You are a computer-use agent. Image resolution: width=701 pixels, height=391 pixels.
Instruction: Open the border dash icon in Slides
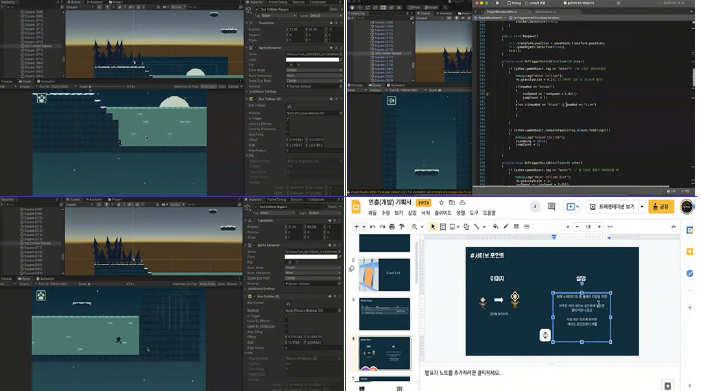[526, 227]
